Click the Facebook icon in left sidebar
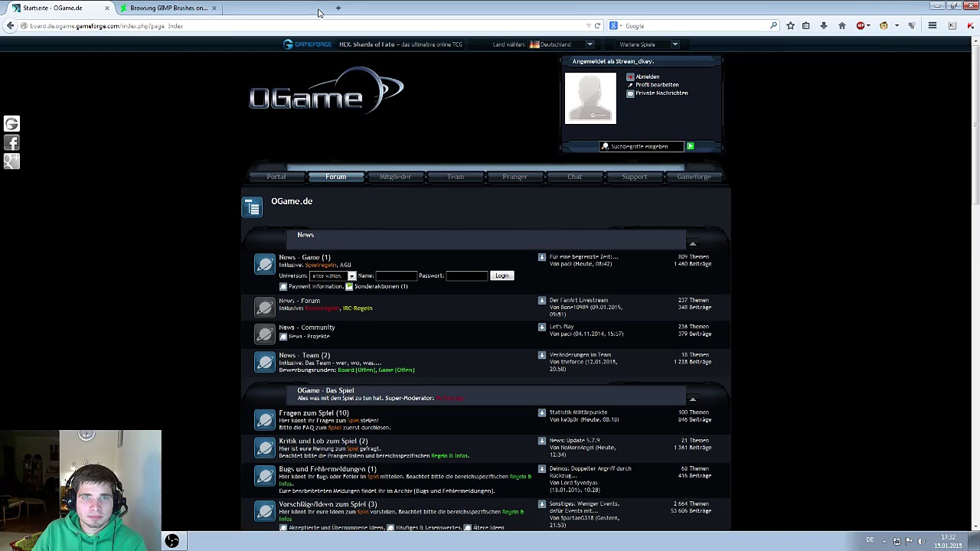 click(11, 142)
